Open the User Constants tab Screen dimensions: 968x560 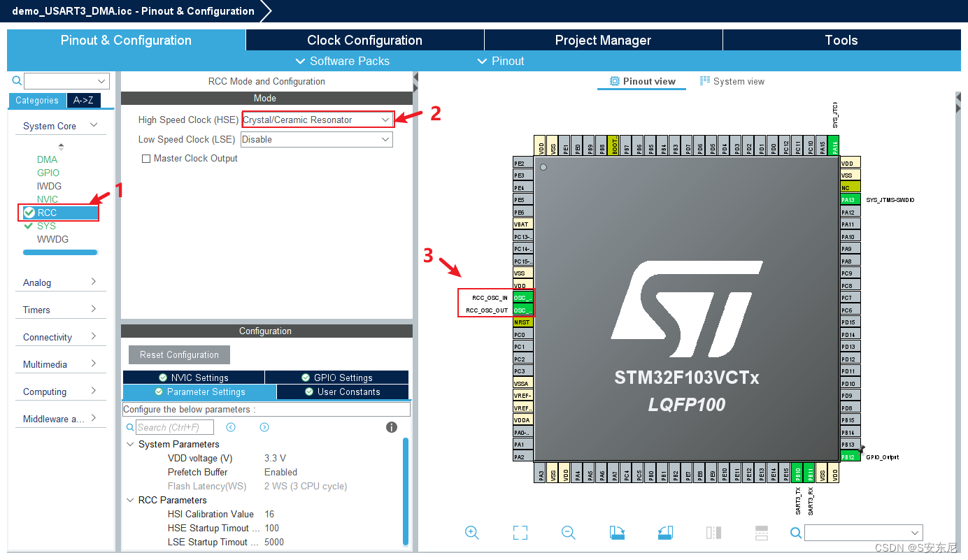point(342,392)
